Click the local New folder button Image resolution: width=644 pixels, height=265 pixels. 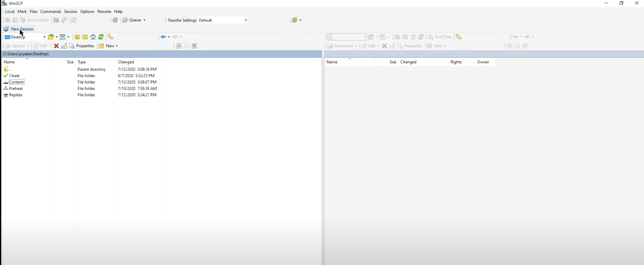click(106, 46)
